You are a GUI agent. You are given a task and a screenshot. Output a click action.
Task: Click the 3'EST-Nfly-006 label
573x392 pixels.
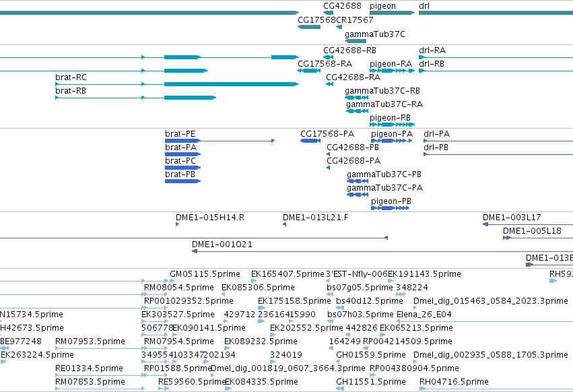(x=357, y=275)
